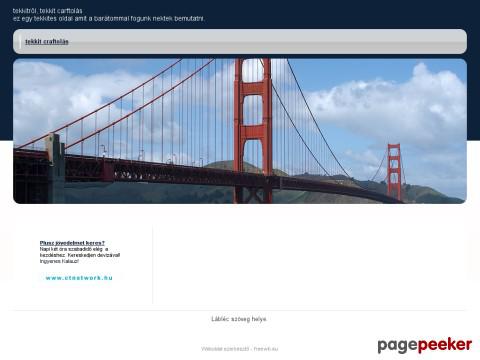Click the horizontal line above the footer
Screen dimensions: 480x360
click(x=240, y=310)
